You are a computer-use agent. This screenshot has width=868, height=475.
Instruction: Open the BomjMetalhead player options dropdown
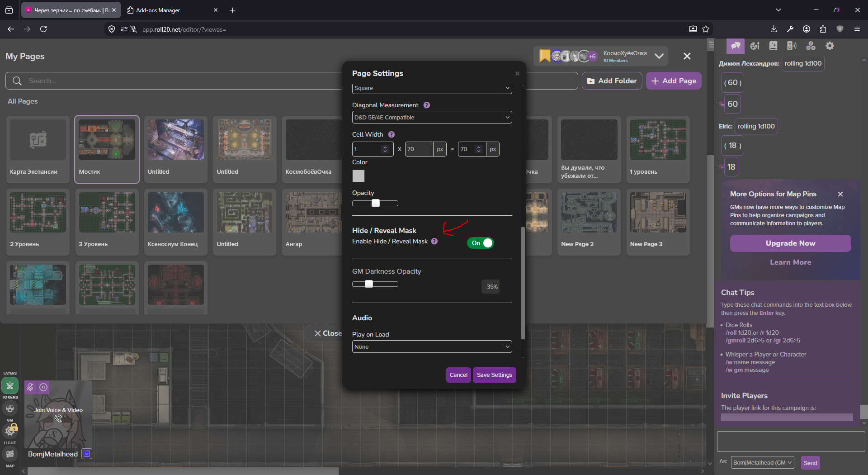click(x=87, y=454)
